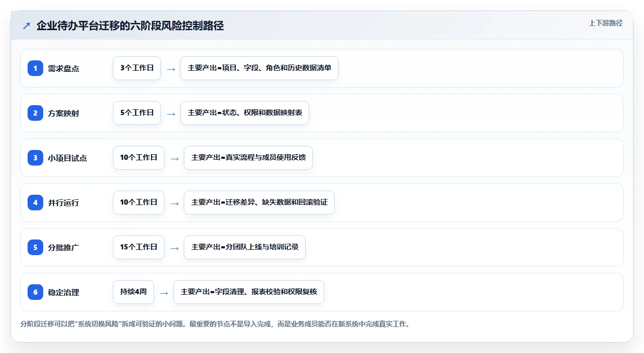Click the 上下游路径 label
The width and height of the screenshot is (644, 353).
[605, 23]
